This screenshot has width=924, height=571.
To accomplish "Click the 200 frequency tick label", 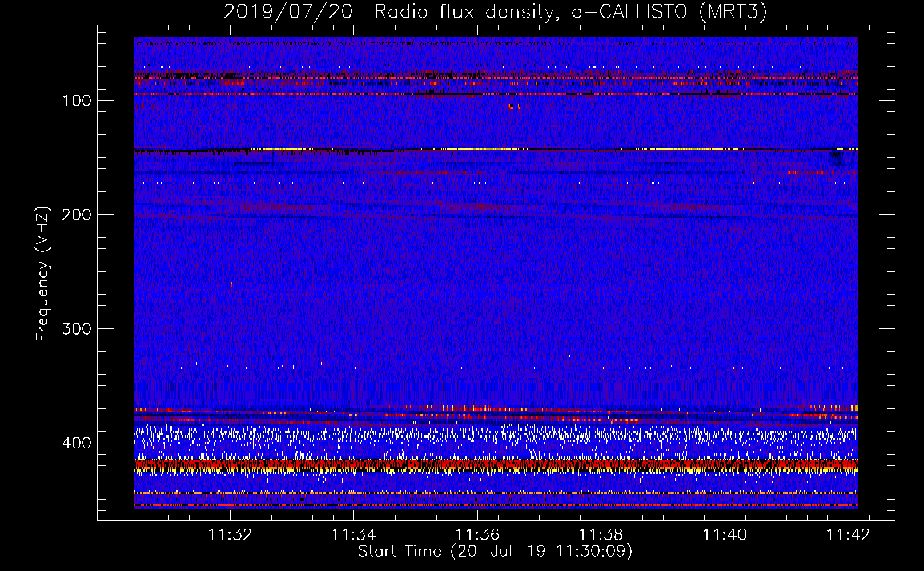I will pyautogui.click(x=77, y=215).
